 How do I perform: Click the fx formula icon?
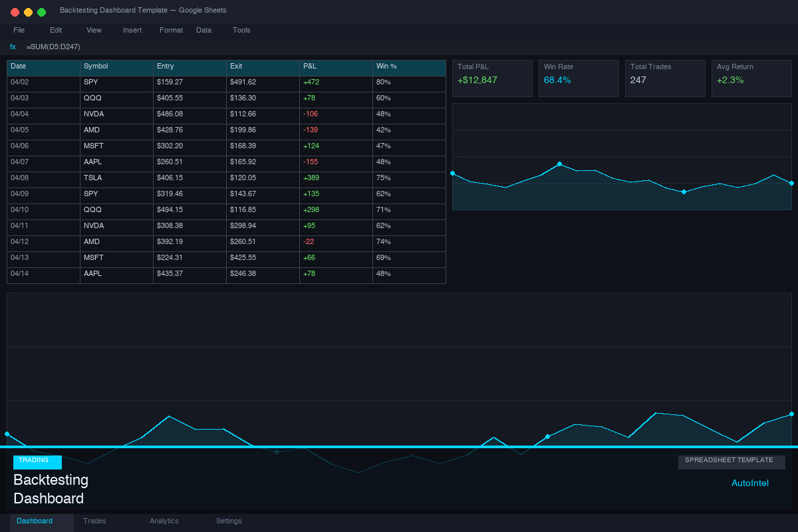click(x=12, y=47)
